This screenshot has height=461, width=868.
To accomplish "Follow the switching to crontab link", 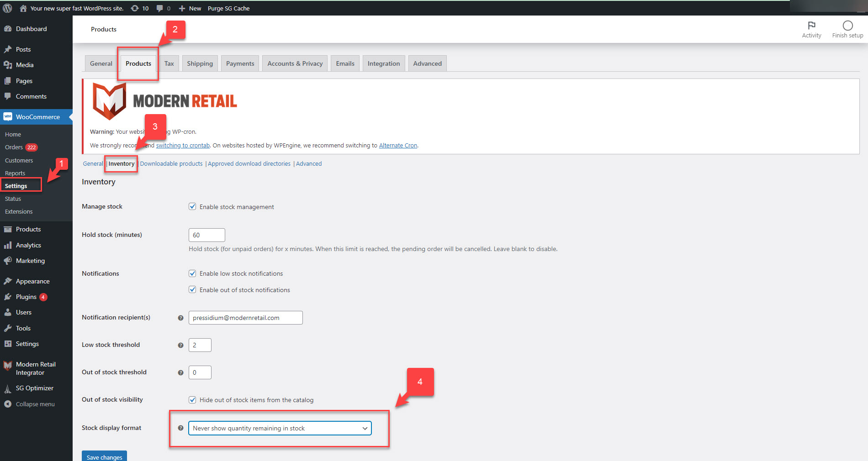I will [183, 146].
